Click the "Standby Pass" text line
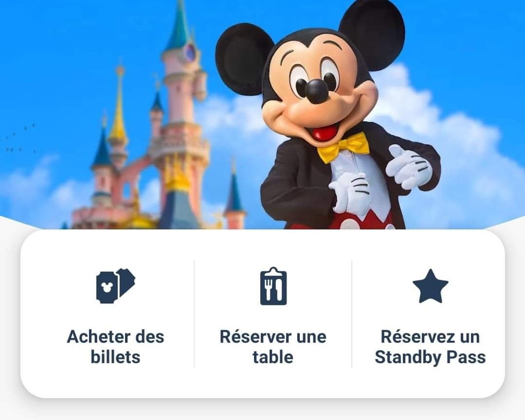The height and width of the screenshot is (420, 525). pyautogui.click(x=430, y=357)
